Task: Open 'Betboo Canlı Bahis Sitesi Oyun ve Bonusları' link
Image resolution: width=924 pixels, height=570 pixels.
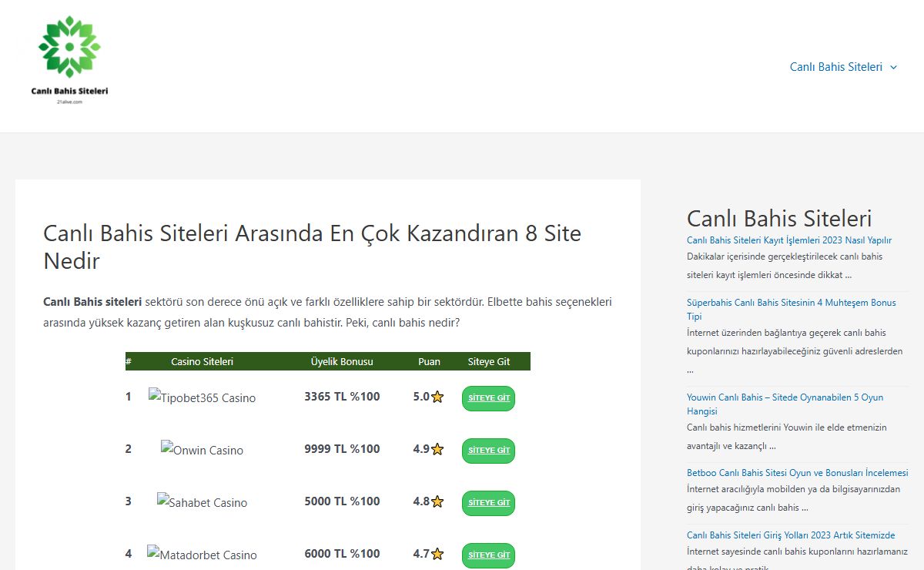Action: coord(798,473)
